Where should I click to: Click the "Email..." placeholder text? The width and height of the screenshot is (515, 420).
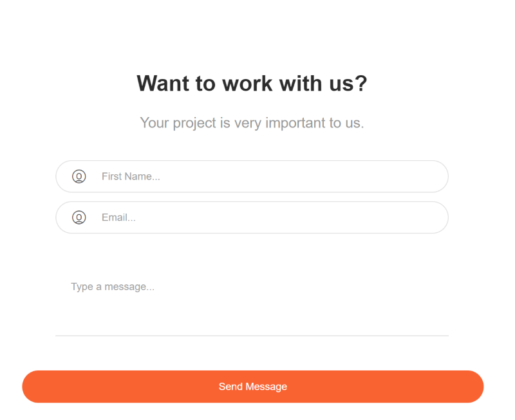coord(118,217)
